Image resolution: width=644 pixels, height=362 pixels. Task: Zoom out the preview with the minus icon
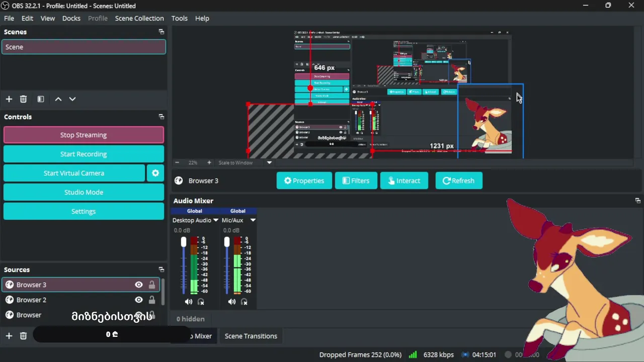click(177, 162)
